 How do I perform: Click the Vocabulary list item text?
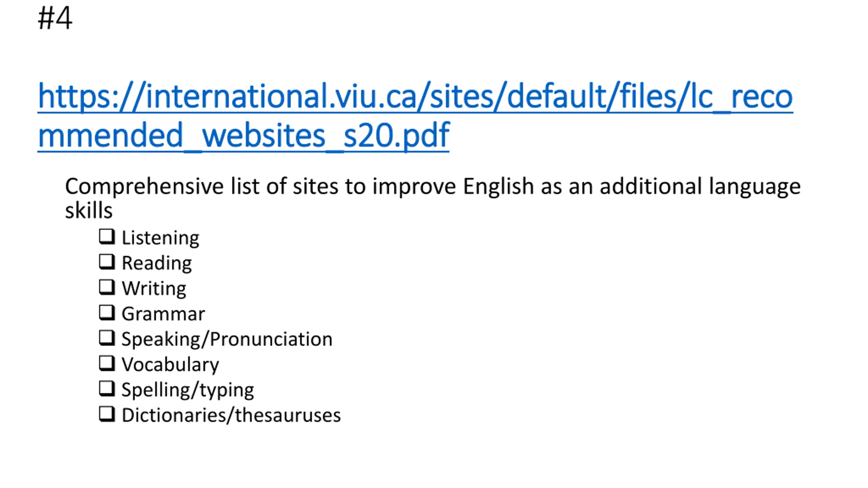170,365
